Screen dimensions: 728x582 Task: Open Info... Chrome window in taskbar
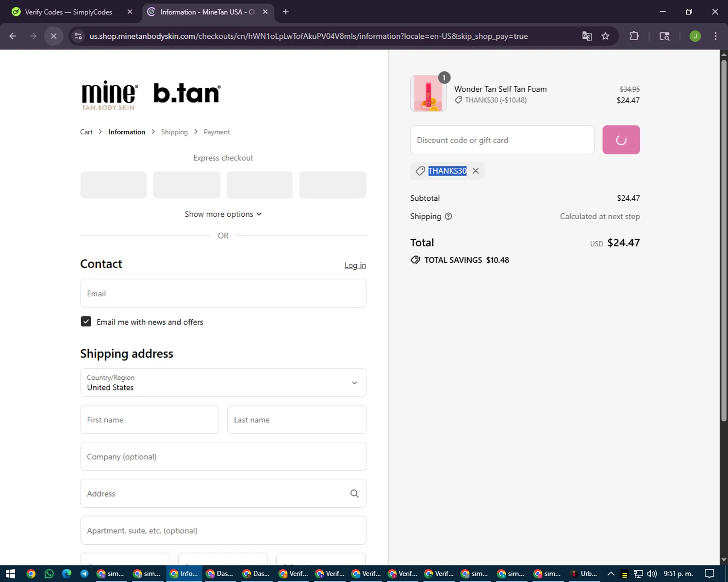pos(184,574)
